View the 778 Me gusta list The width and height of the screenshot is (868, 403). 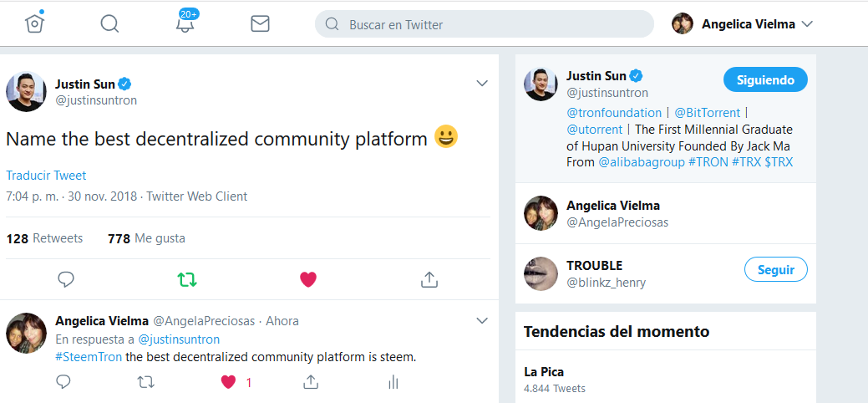click(x=146, y=238)
